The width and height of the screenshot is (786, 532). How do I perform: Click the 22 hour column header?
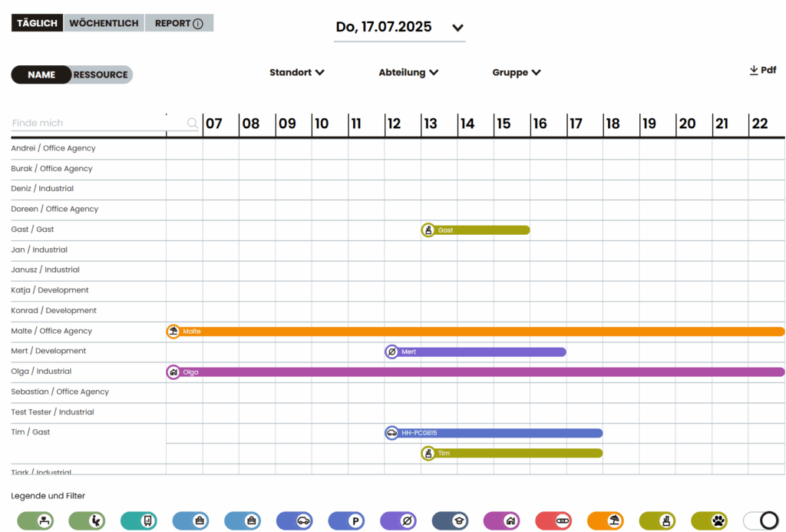click(x=759, y=124)
